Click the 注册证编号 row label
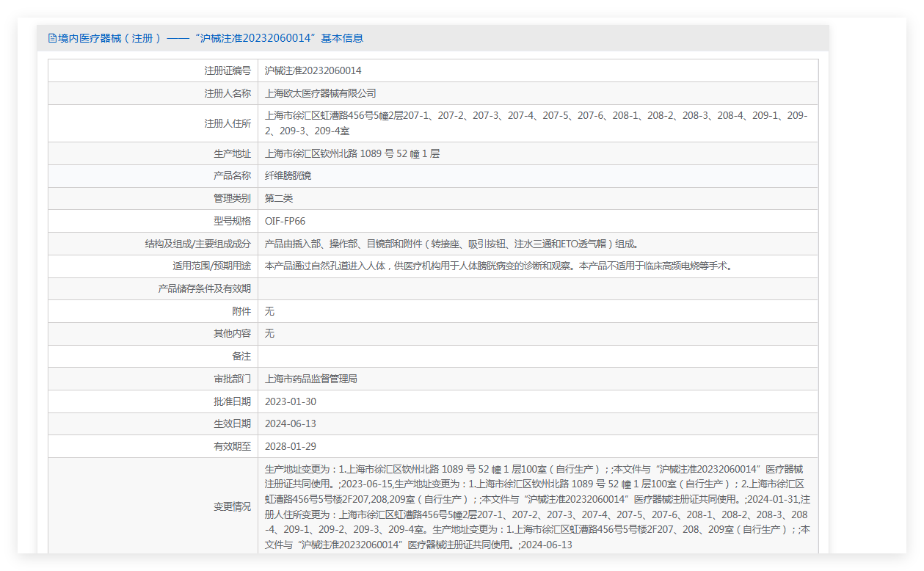The width and height of the screenshot is (924, 571). click(228, 71)
